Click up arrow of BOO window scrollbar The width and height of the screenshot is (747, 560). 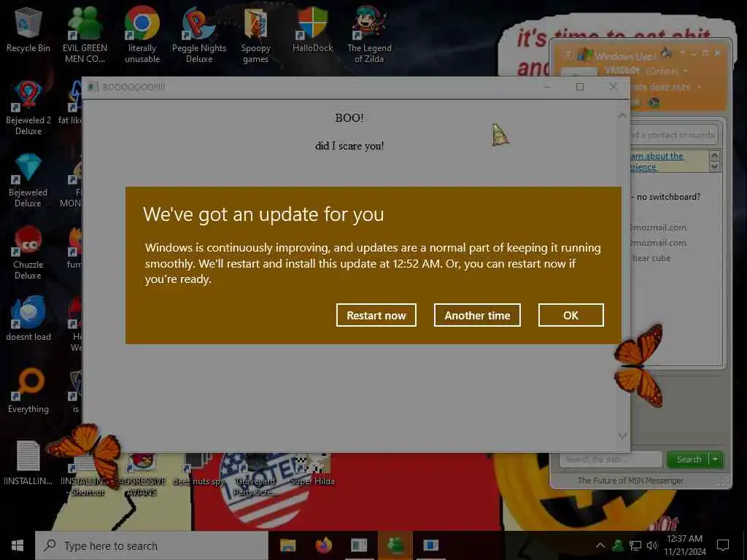pyautogui.click(x=622, y=116)
